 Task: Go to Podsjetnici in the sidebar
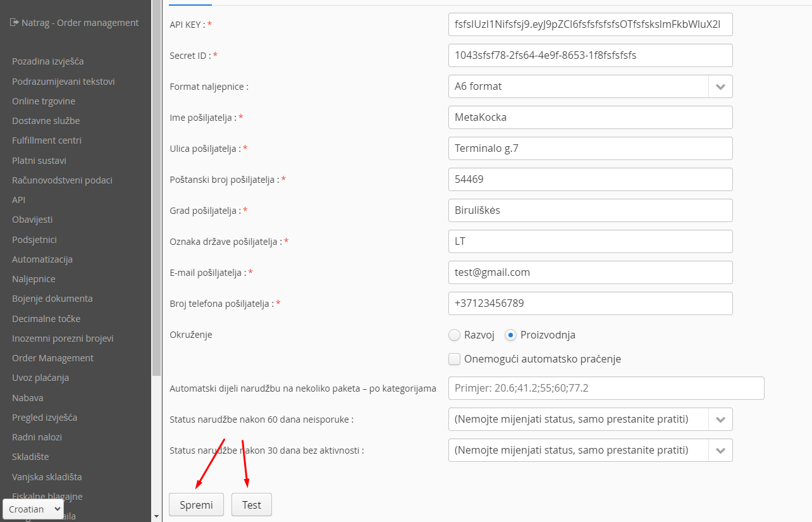(x=34, y=240)
